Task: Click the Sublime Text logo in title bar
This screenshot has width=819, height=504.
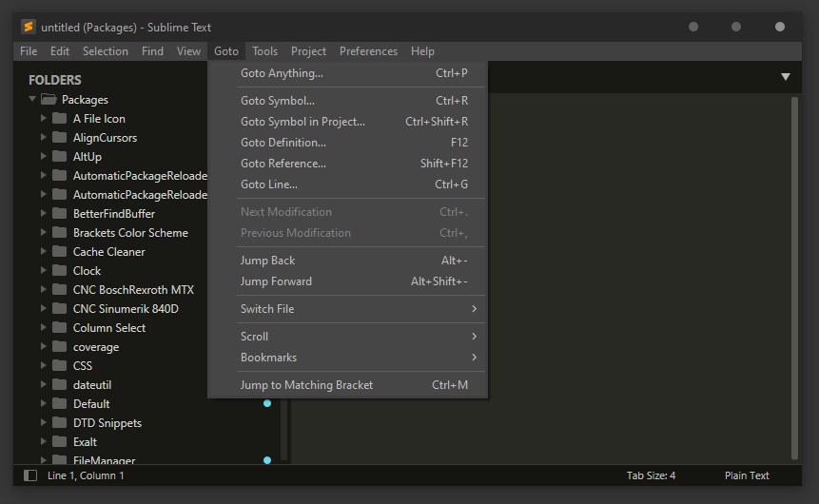Action: point(29,27)
